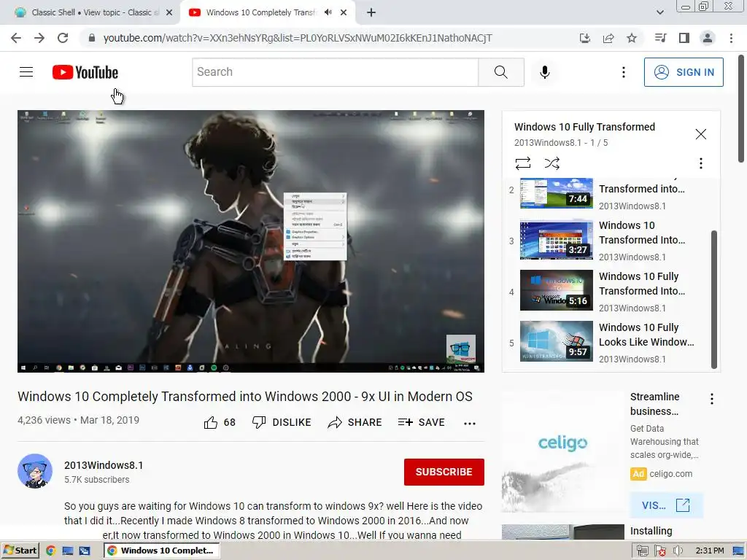Viewport: 747px width, 560px height.
Task: Open the media controls toolbar icon
Action: pos(660,38)
